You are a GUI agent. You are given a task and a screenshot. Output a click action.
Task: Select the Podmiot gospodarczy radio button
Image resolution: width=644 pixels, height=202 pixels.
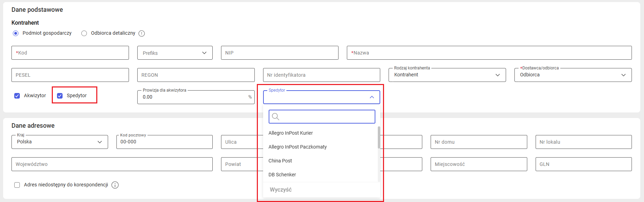point(16,33)
